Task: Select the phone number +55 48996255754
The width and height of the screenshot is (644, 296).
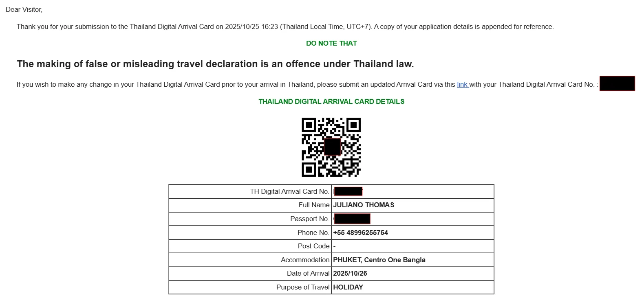Action: tap(360, 232)
